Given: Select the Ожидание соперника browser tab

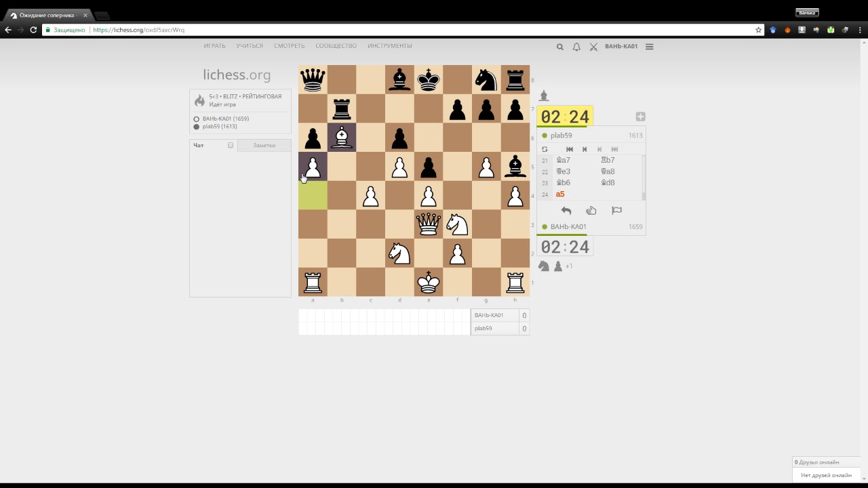Looking at the screenshot, I should coord(46,15).
